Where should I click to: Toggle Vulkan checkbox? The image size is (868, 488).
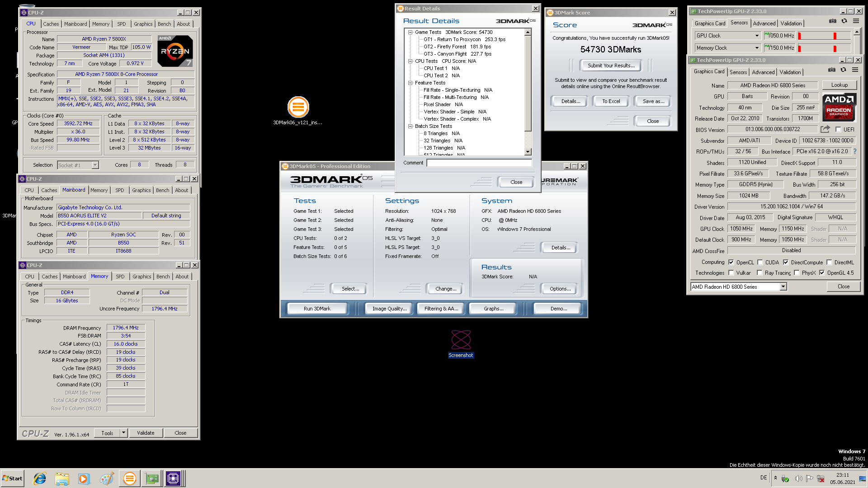point(731,273)
